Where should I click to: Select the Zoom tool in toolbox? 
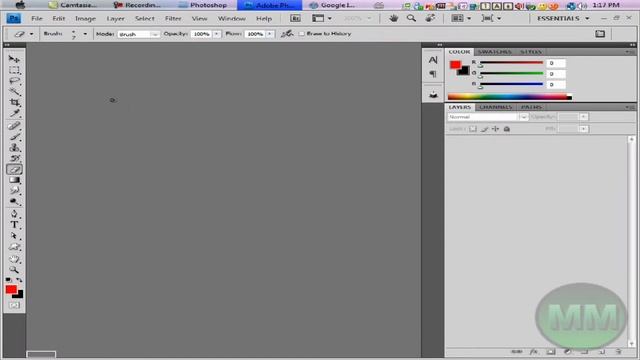pos(14,269)
